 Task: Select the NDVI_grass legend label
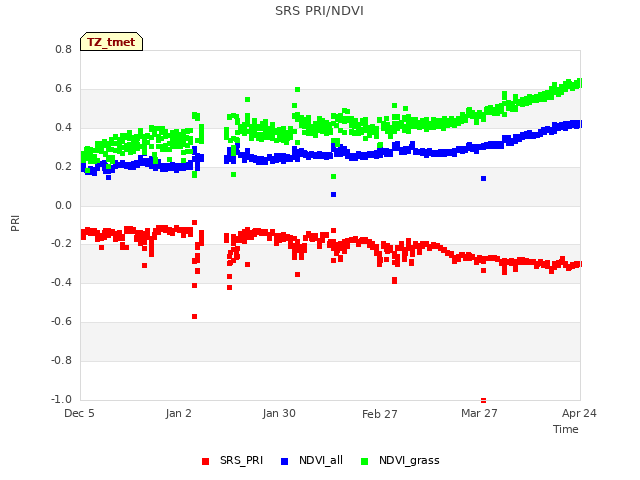(x=409, y=460)
